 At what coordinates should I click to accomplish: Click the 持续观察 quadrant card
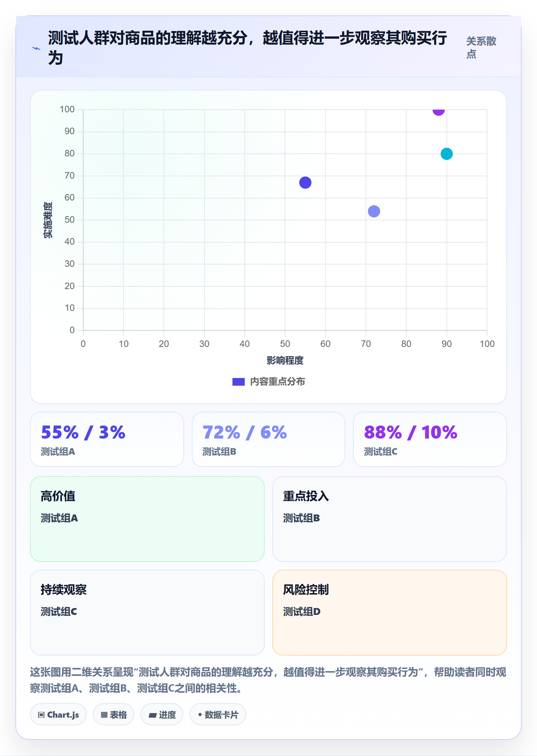tap(147, 613)
